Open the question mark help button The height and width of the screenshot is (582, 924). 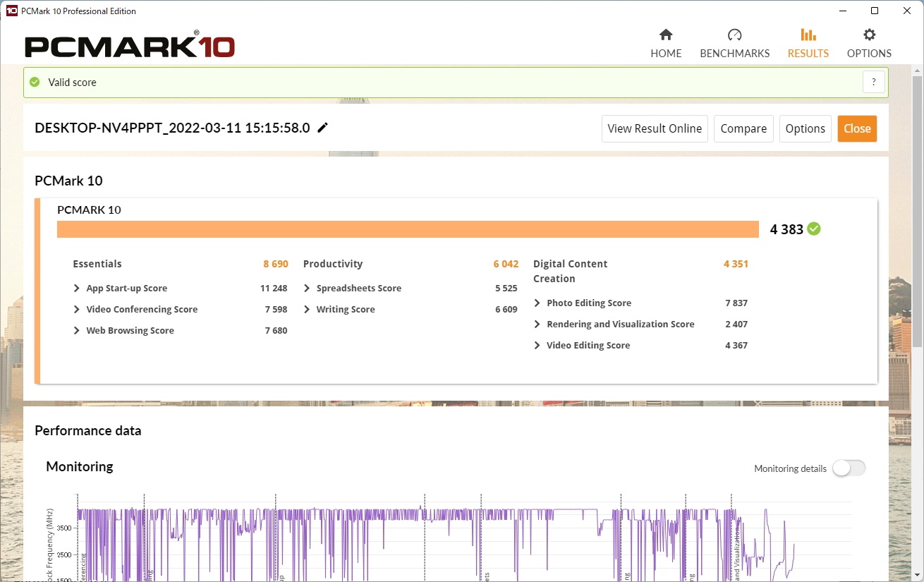pos(874,82)
